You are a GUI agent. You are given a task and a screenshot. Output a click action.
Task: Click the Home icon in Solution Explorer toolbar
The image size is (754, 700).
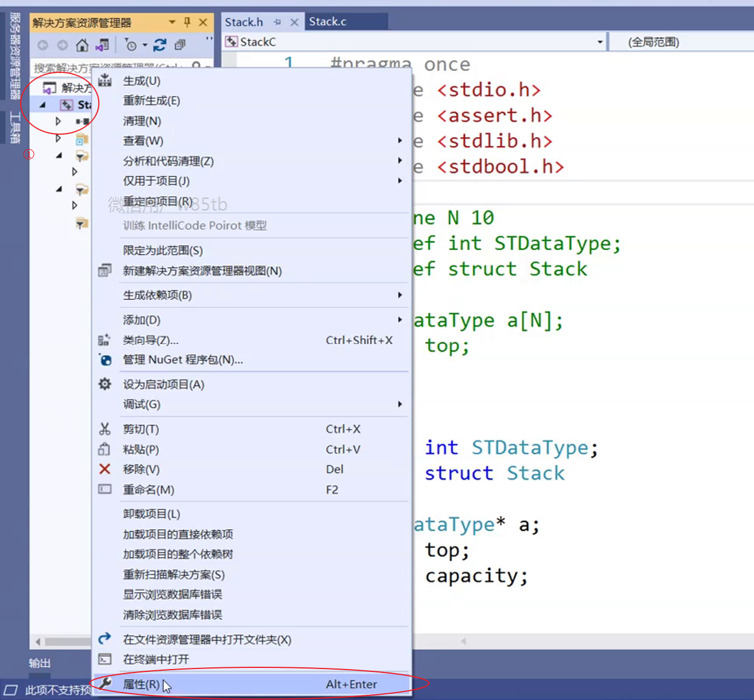coord(82,45)
